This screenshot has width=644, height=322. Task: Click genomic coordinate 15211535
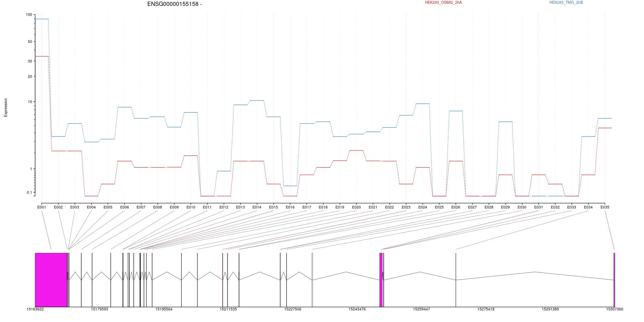[x=228, y=309]
